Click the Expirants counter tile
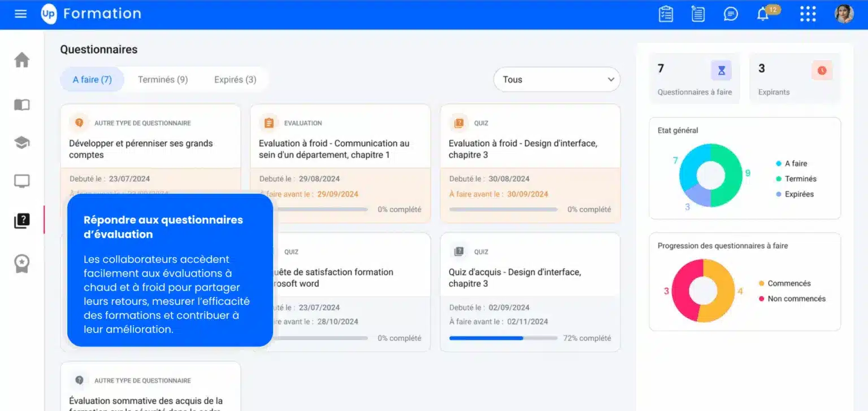The width and height of the screenshot is (868, 411). pos(795,78)
